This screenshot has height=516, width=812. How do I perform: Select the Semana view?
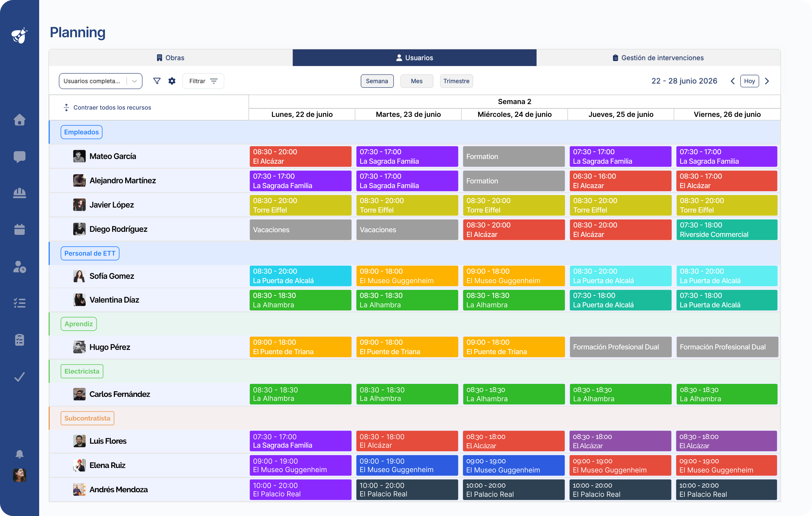377,81
